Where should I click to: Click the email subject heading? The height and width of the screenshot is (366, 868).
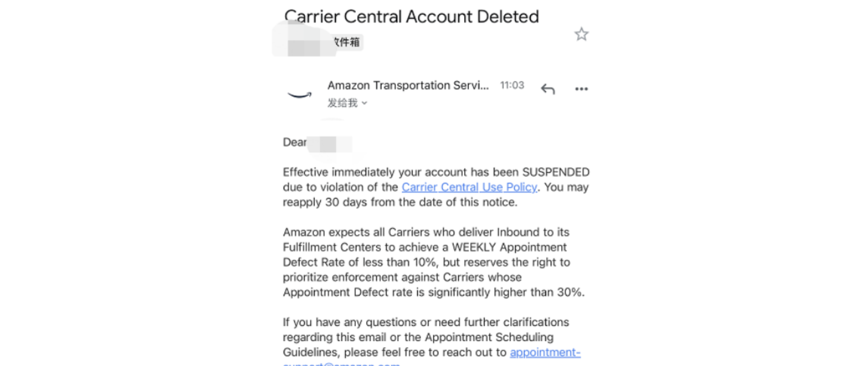coord(411,16)
